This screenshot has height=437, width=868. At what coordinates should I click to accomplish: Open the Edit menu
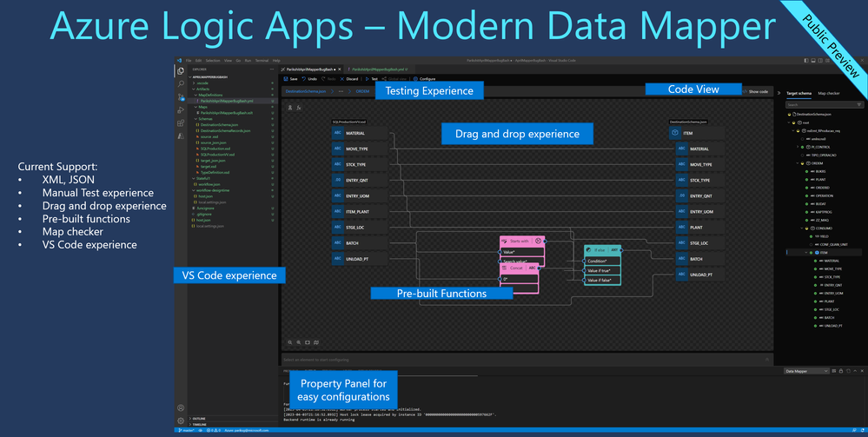[198, 60]
